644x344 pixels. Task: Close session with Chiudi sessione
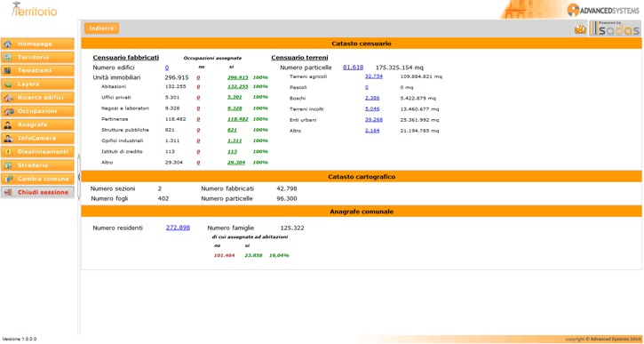click(x=37, y=192)
